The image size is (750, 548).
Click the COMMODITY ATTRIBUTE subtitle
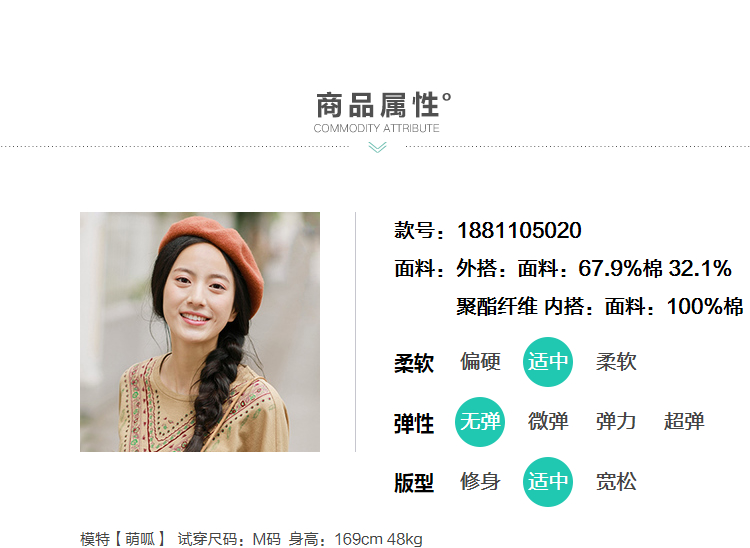coord(376,128)
